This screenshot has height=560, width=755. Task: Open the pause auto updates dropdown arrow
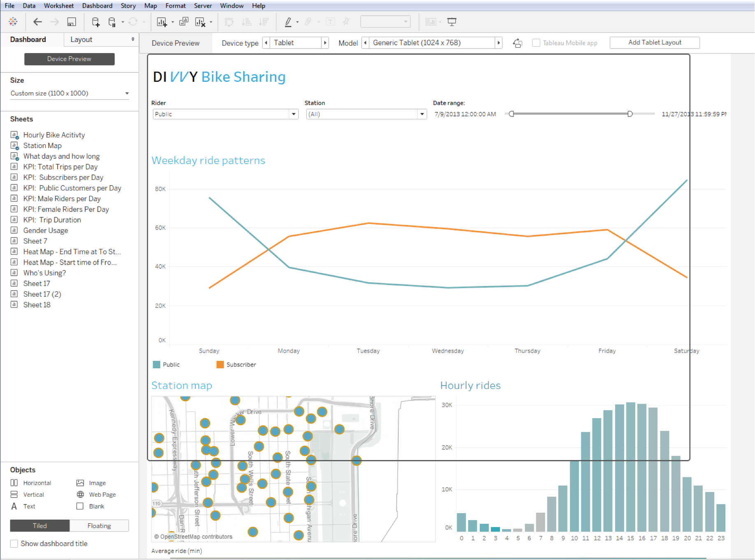click(x=123, y=22)
